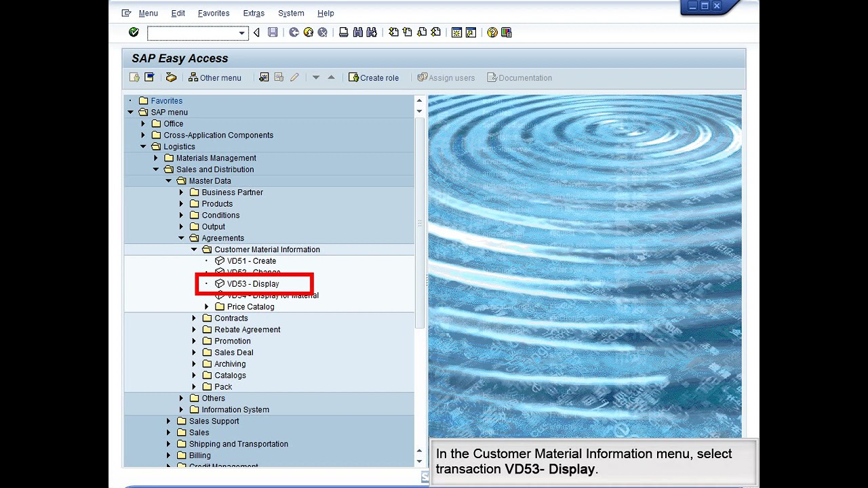Image resolution: width=868 pixels, height=488 pixels.
Task: Open Help via the question mark icon
Action: [492, 32]
